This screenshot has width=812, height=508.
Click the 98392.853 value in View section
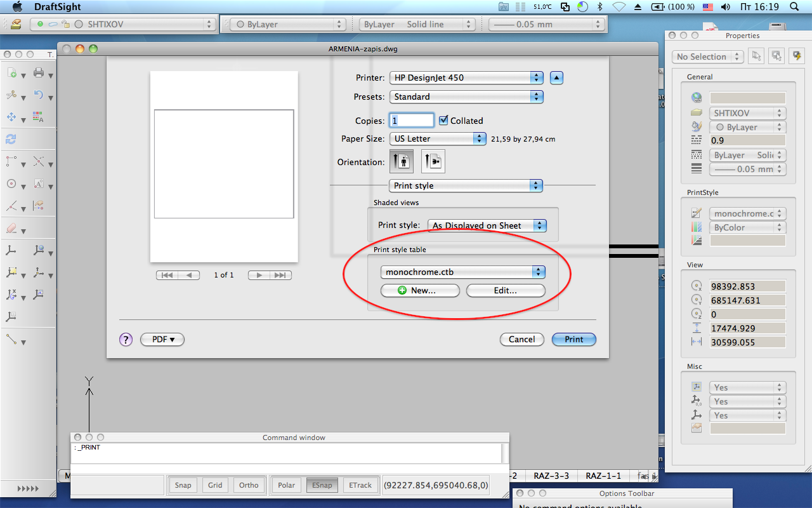click(747, 286)
